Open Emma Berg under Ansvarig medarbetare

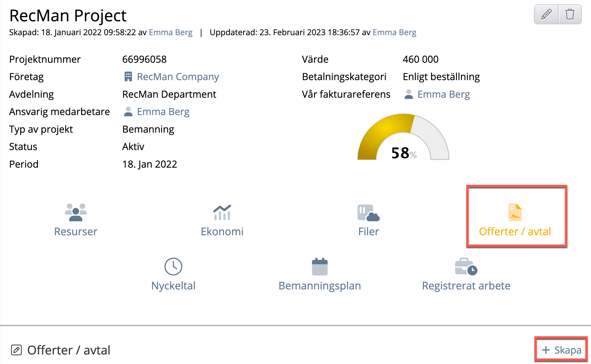163,112
